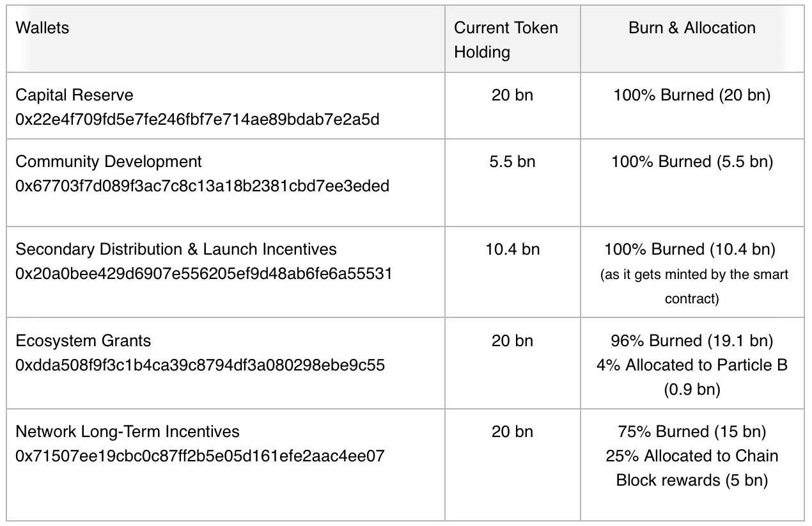The width and height of the screenshot is (812, 526).
Task: Click the wallet address starting 0x20a0bee
Action: pos(203,273)
